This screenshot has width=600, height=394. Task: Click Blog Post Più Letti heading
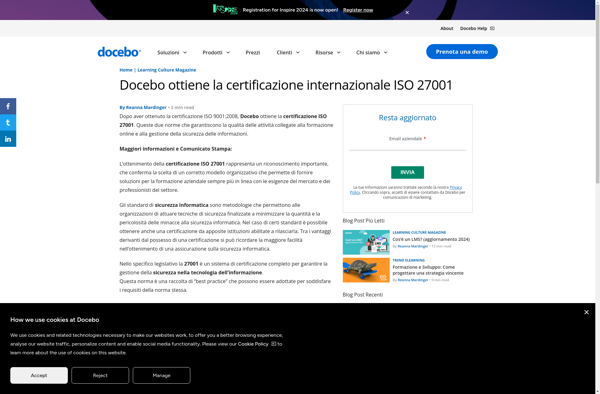click(x=364, y=221)
